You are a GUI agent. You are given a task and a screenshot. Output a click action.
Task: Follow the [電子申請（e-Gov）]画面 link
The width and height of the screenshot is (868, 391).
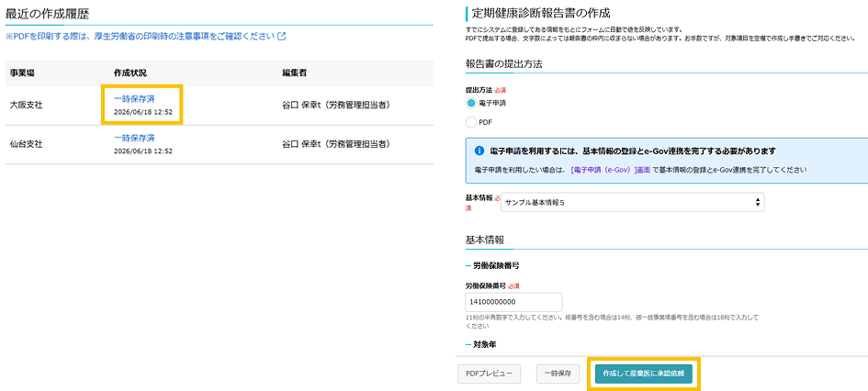(x=610, y=171)
